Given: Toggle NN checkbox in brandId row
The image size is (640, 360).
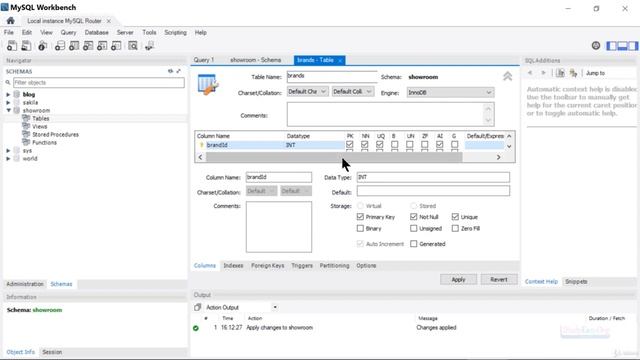Looking at the screenshot, I should (x=364, y=144).
